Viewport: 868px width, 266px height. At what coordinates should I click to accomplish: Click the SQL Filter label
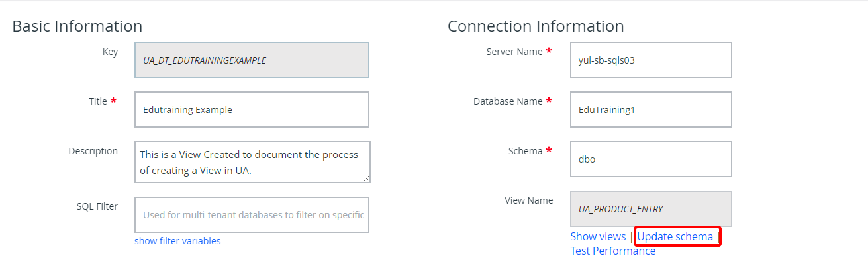click(x=97, y=206)
